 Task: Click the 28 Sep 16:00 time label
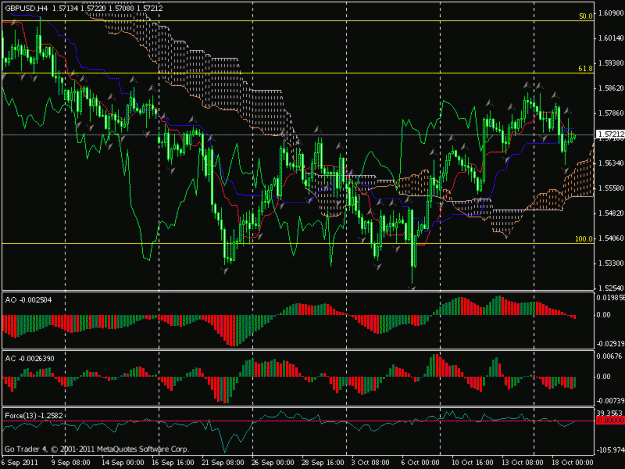(x=322, y=463)
